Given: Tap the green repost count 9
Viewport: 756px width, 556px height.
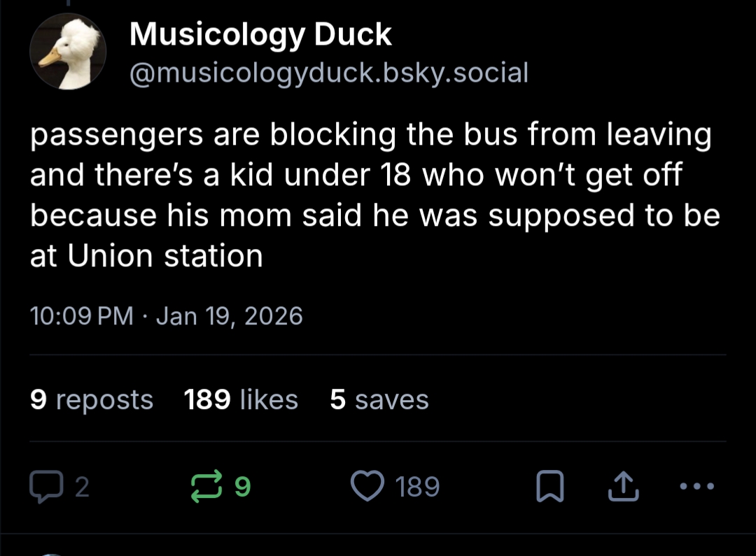Looking at the screenshot, I should point(241,487).
